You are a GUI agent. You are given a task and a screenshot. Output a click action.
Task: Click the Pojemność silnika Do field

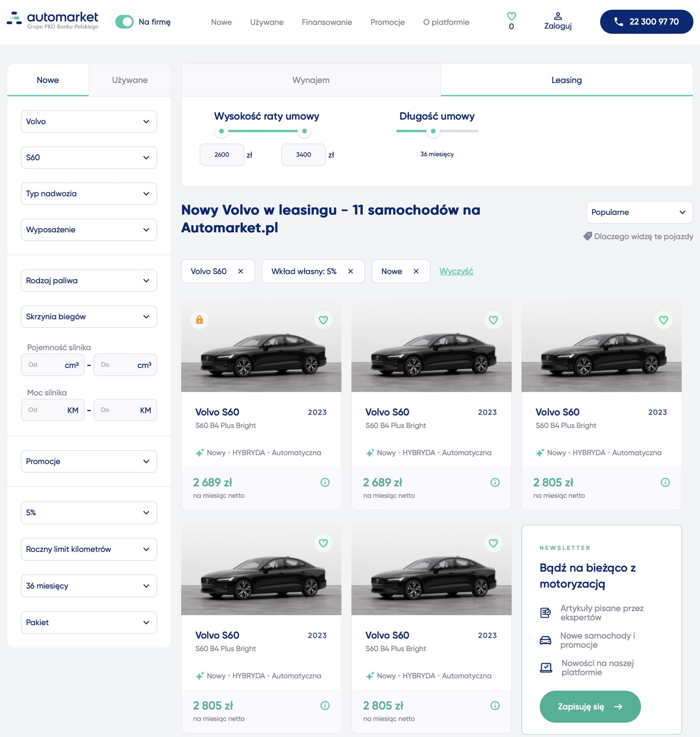[125, 364]
